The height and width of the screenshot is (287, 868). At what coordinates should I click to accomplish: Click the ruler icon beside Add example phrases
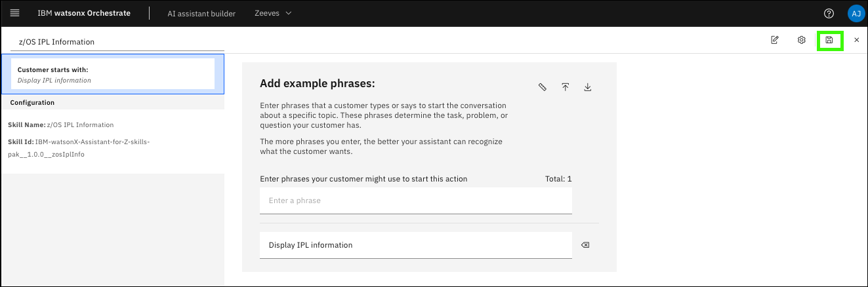543,87
